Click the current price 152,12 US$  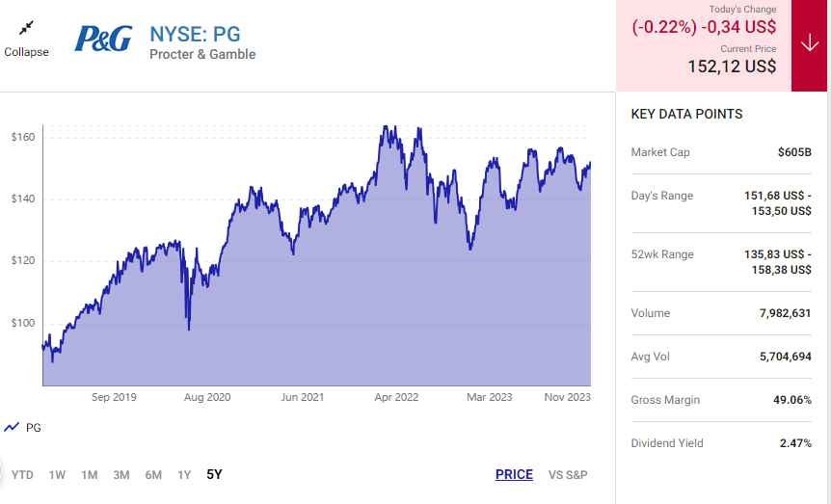(x=732, y=66)
